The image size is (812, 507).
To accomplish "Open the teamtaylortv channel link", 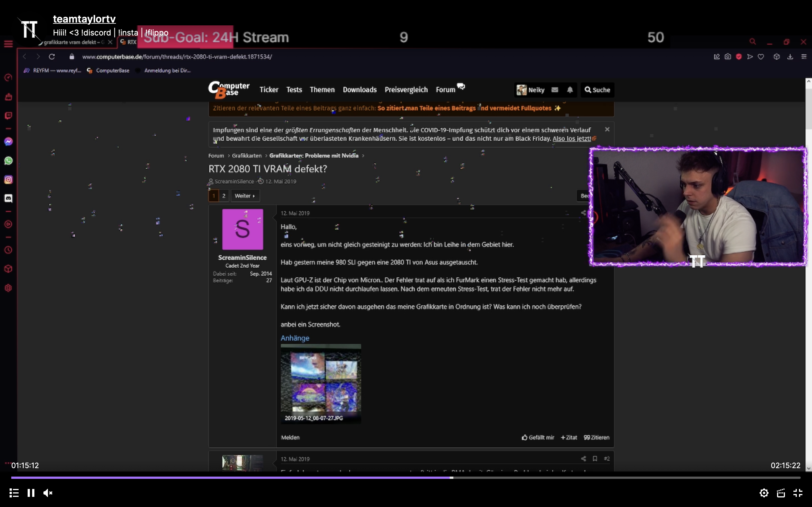I will click(84, 19).
